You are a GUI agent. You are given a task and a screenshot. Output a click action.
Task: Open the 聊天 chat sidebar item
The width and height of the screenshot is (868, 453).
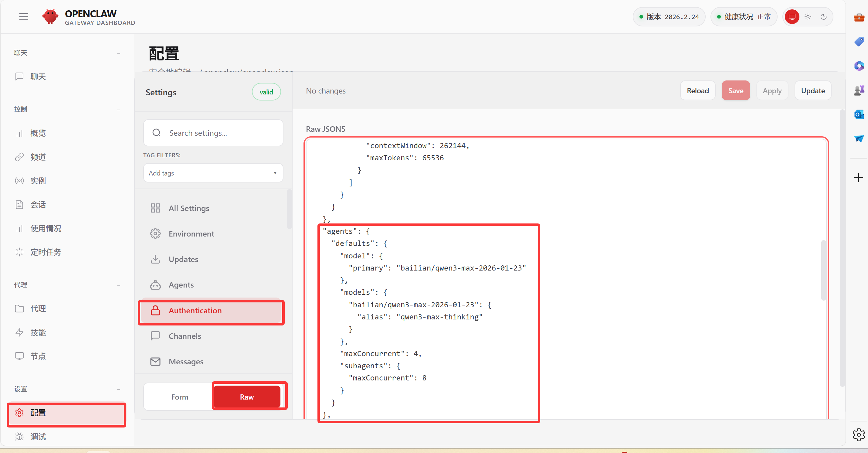click(x=38, y=77)
